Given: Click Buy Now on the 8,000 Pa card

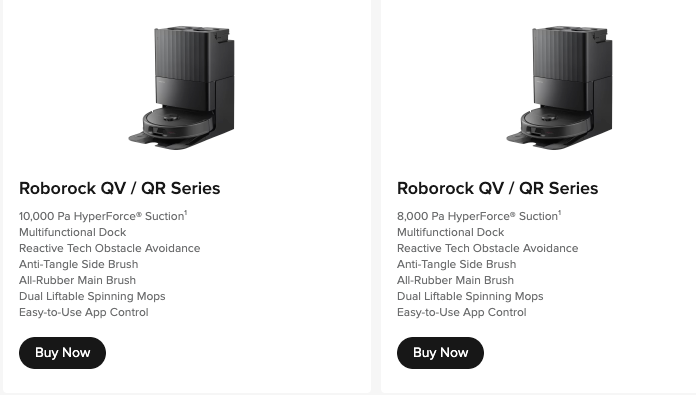Looking at the screenshot, I should click(440, 353).
